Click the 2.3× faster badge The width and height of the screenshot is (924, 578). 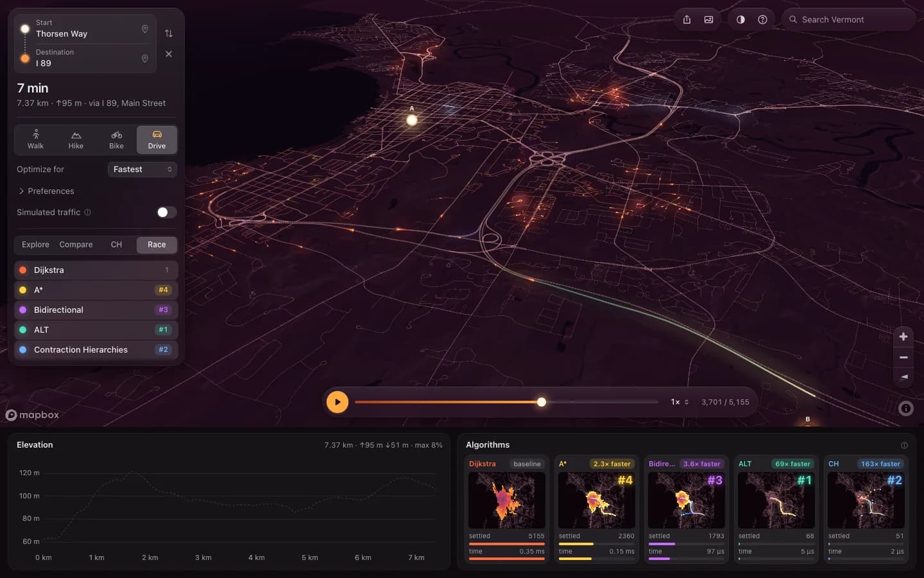612,464
